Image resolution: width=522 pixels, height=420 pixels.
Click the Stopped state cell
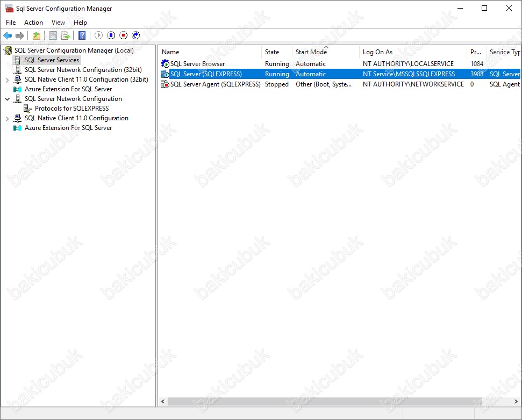tap(277, 84)
